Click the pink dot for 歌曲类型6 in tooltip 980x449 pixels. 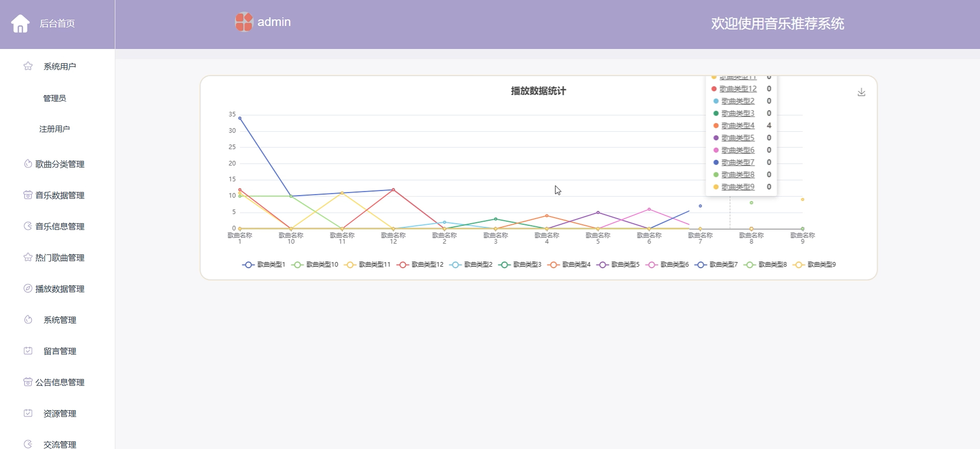(x=716, y=150)
